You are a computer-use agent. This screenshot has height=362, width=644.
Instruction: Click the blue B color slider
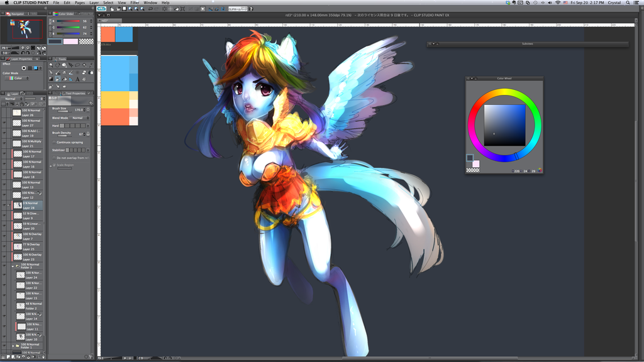(69, 34)
